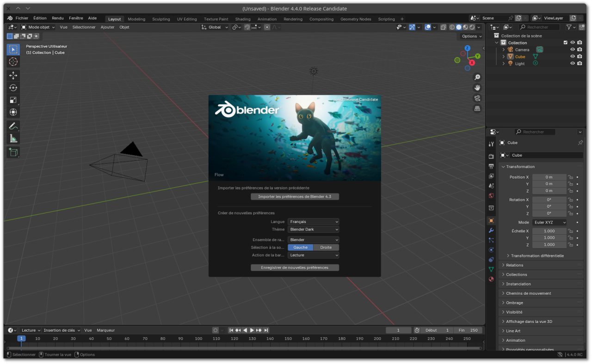Click the pan hand viewport icon
Viewport: 592px width, 364px height.
pos(477,88)
